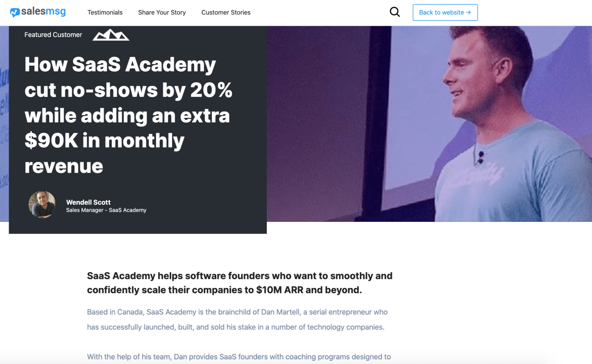
Task: Click the Back to website button
Action: click(445, 12)
